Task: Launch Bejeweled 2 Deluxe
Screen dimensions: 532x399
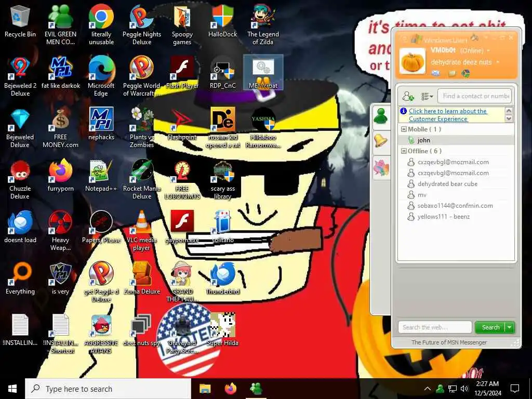Action: (x=20, y=77)
